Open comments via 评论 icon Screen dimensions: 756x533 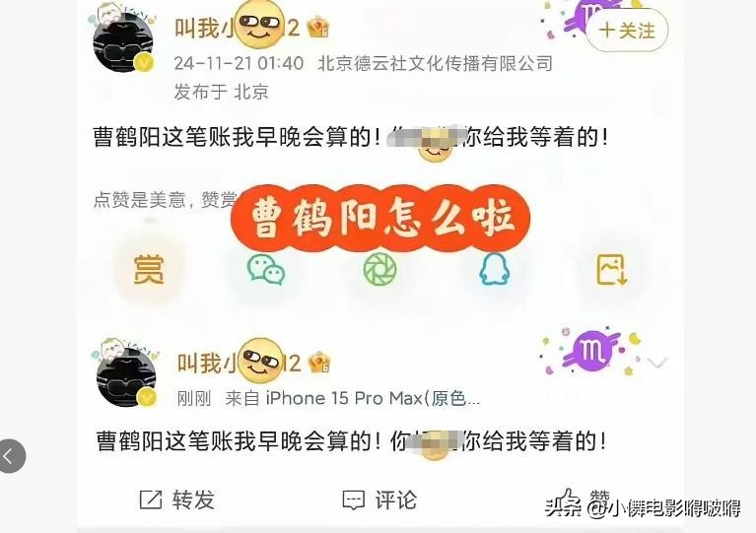click(354, 500)
